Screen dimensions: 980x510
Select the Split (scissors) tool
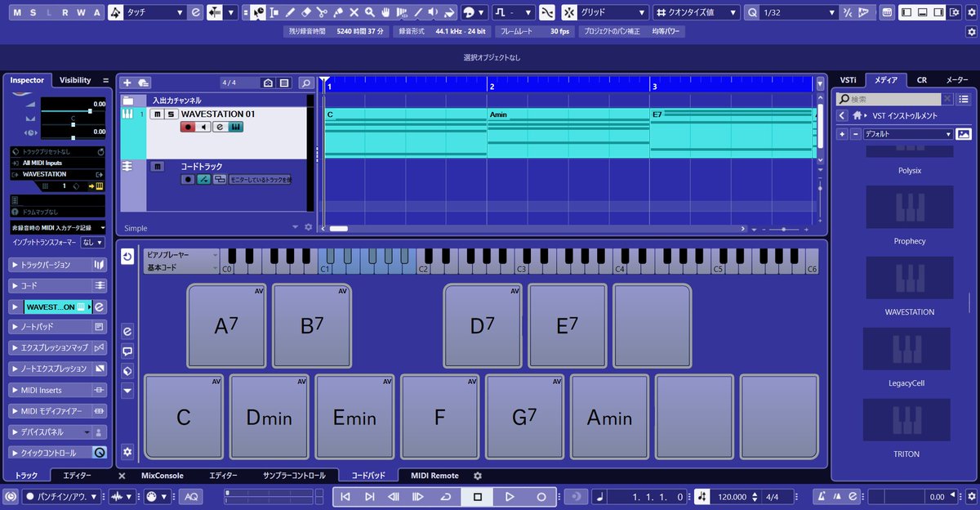[x=322, y=12]
